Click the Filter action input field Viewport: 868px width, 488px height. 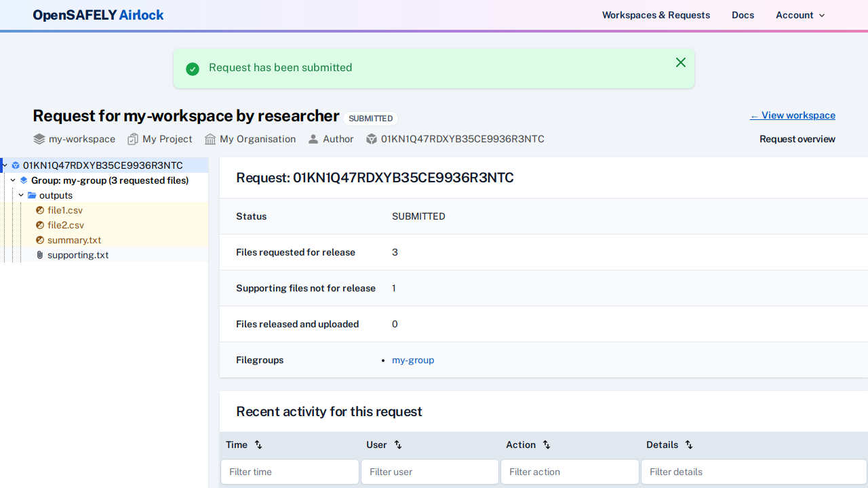[x=570, y=472]
